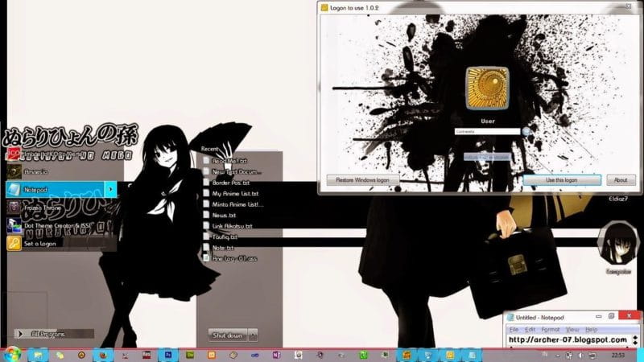644x362 pixels.
Task: Open Amnesia from the Start menu
Action: 34,171
